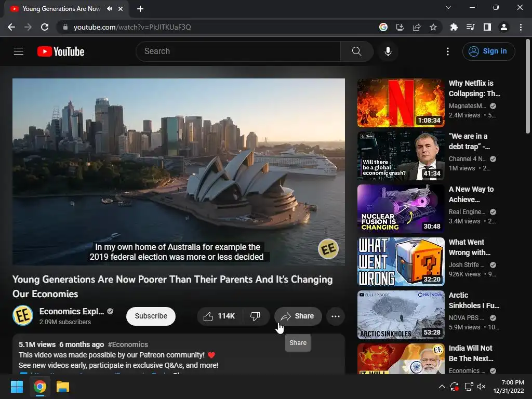Click Real Engine... channel name
Screen dimensions: 532x399
click(467, 212)
